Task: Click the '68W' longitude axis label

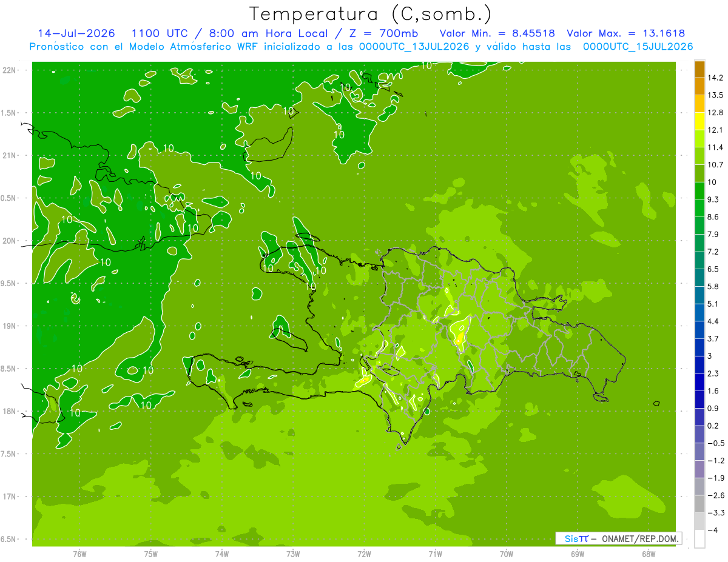Action: (x=649, y=554)
